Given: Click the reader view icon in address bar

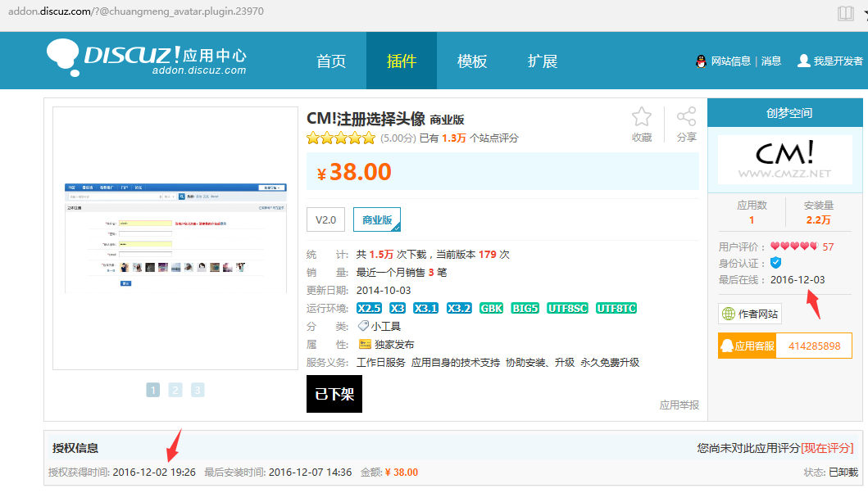Looking at the screenshot, I should tap(845, 13).
